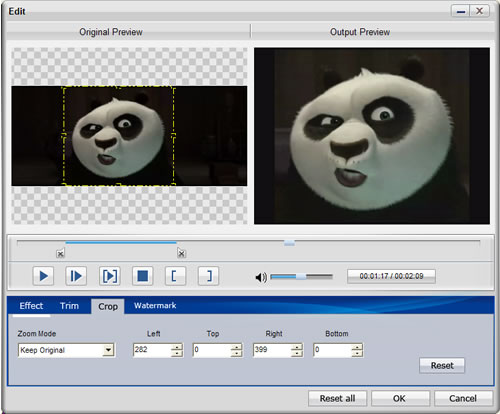Select the right trim end marker

[x=181, y=254]
